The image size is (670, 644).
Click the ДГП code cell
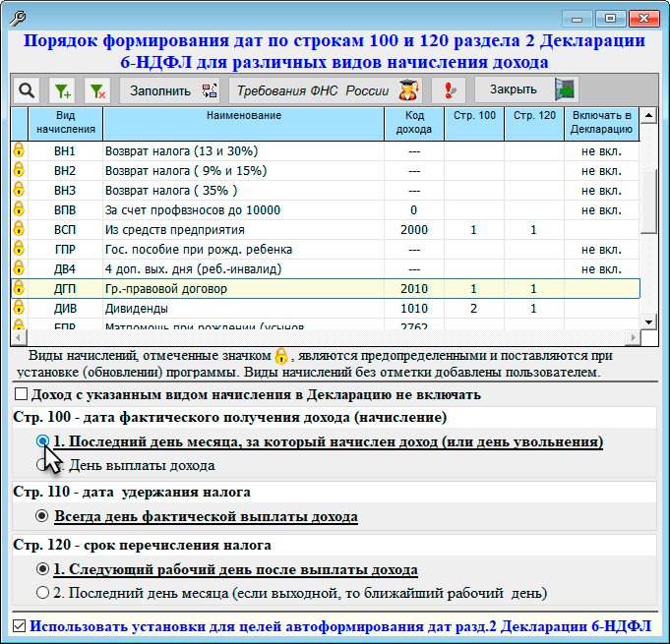click(65, 289)
